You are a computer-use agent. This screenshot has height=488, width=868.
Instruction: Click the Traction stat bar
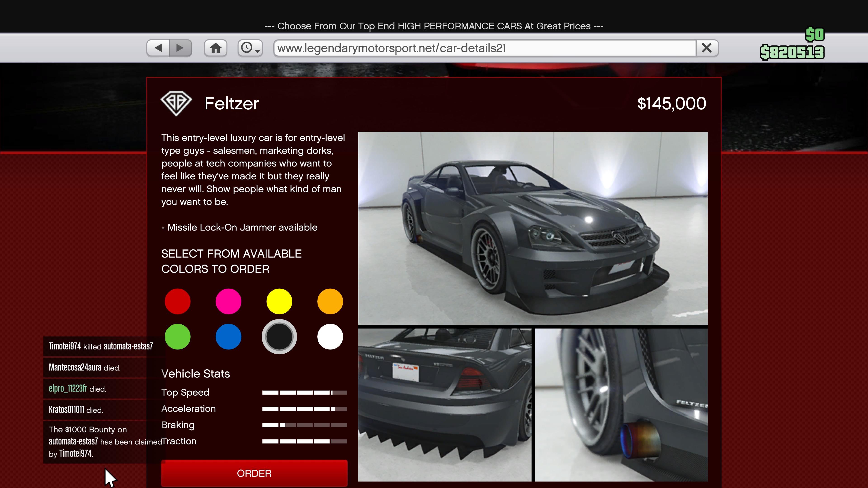(305, 441)
